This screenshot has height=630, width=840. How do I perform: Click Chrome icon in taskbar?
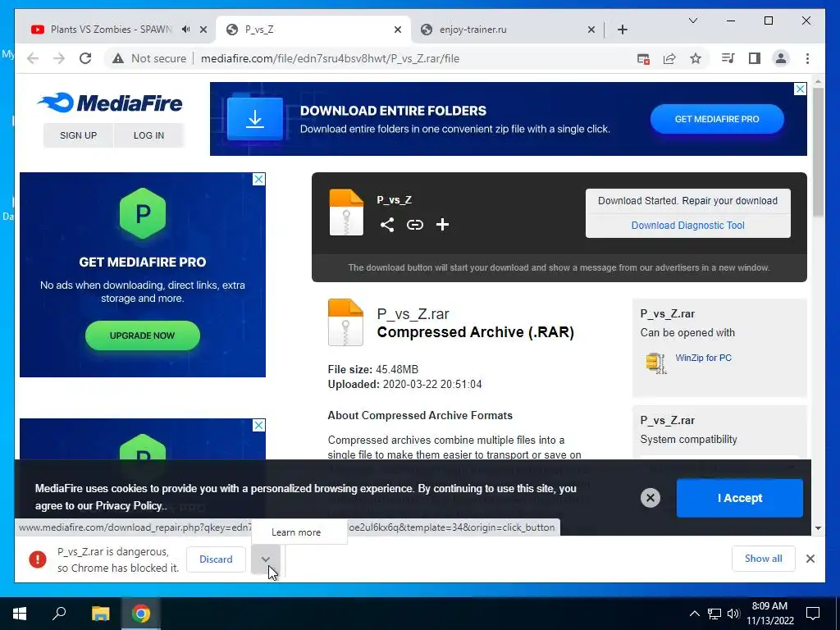141,614
